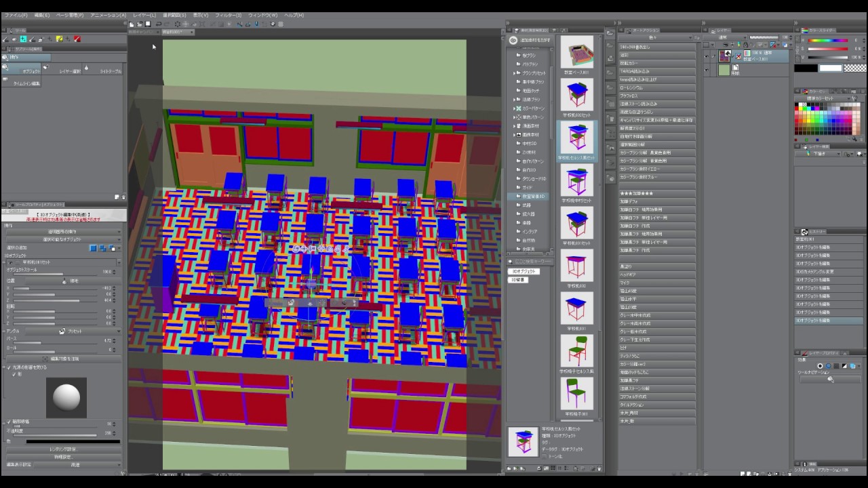Click the light source sphere preview
The image size is (868, 488).
click(66, 396)
